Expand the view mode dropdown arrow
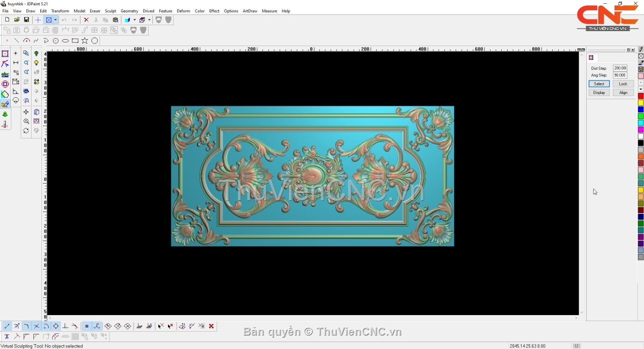Viewport: 644px width, 349px height. coord(55,20)
